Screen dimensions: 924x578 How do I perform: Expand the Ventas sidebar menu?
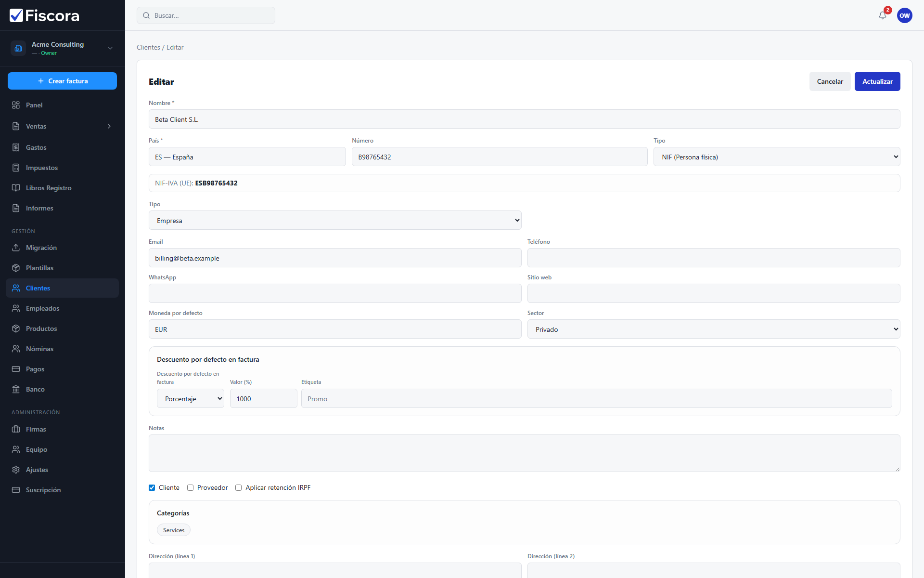[63, 126]
